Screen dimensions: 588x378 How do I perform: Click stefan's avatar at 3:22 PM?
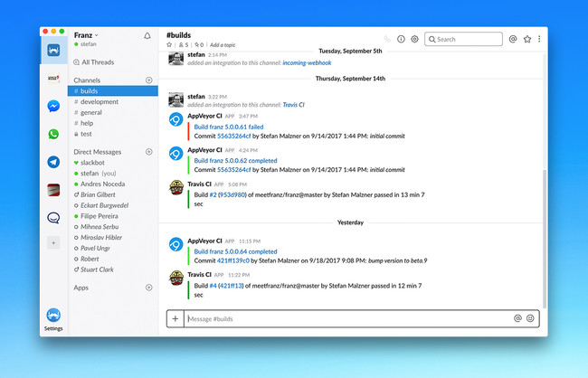point(175,99)
